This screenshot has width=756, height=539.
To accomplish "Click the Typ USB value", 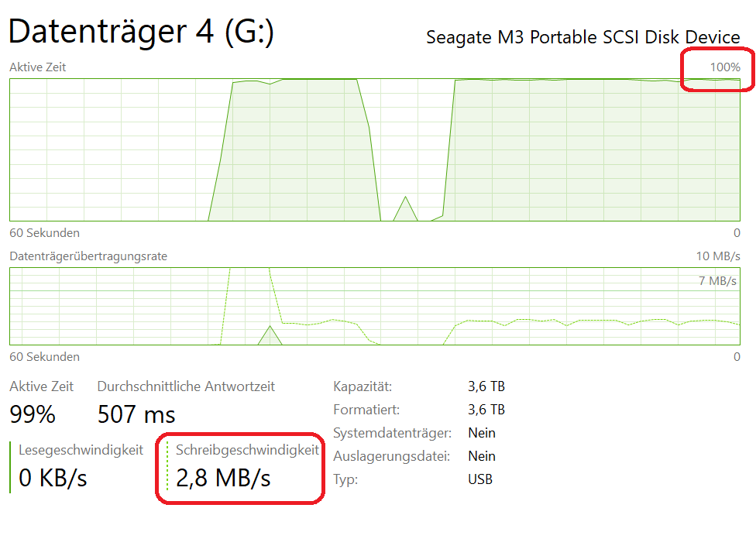I will tap(480, 479).
